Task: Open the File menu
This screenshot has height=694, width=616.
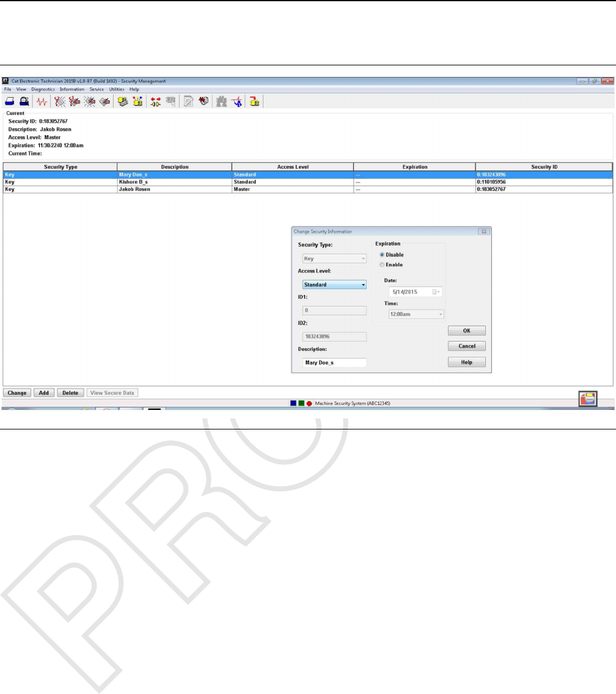Action: point(7,89)
